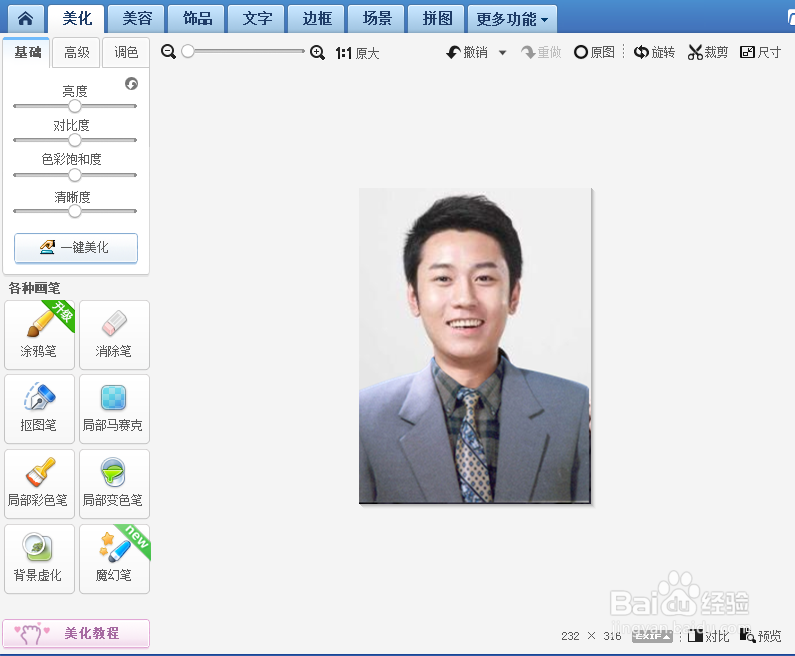Set view to 1:1 原大
The height and width of the screenshot is (656, 795).
pyautogui.click(x=357, y=53)
